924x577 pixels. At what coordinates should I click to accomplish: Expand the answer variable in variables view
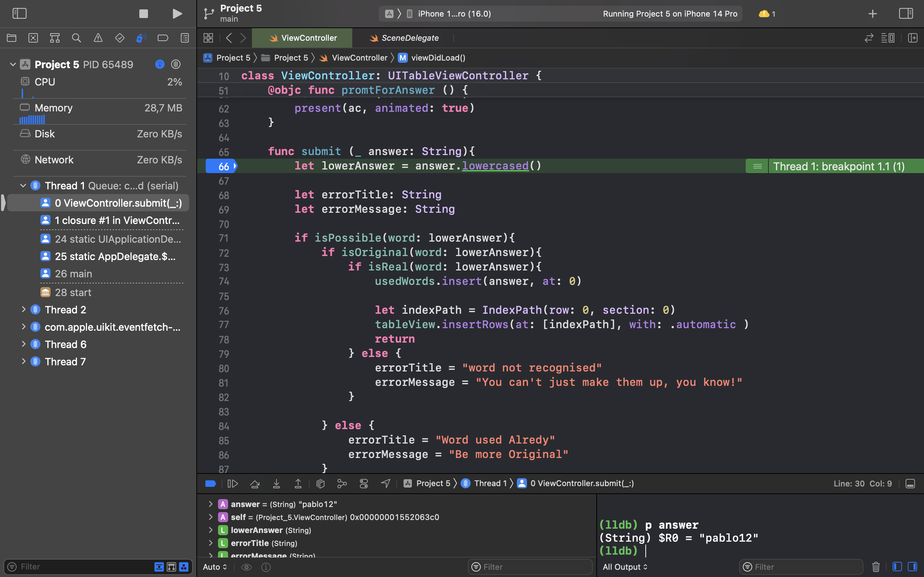pyautogui.click(x=211, y=504)
